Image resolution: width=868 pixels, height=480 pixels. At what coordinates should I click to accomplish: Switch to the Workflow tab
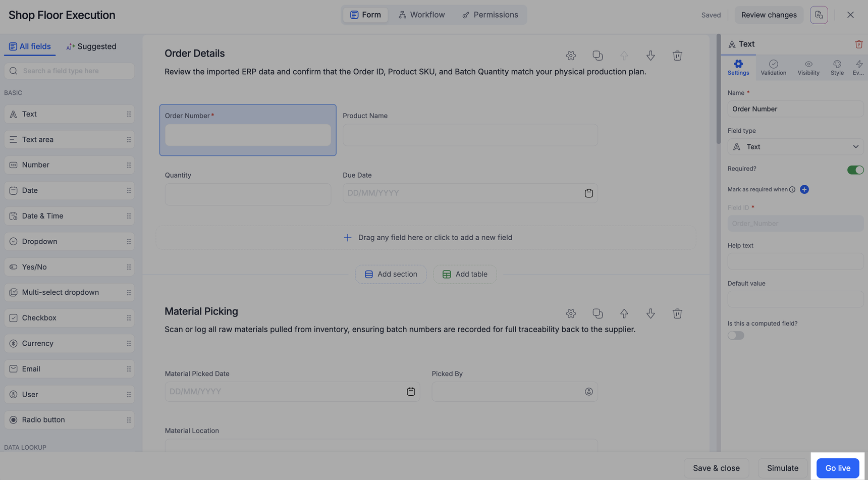pos(421,15)
